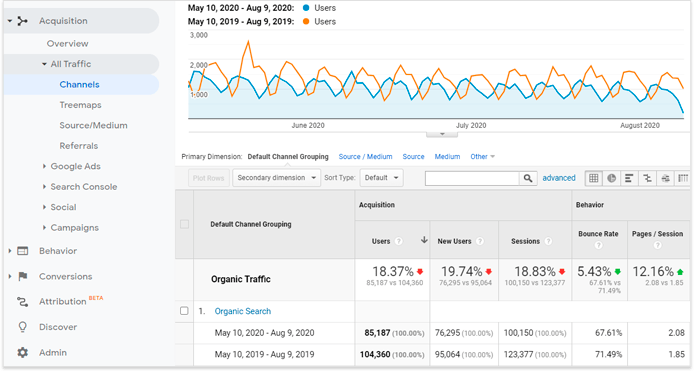
Task: Open the Source/Medium report
Action: point(93,125)
